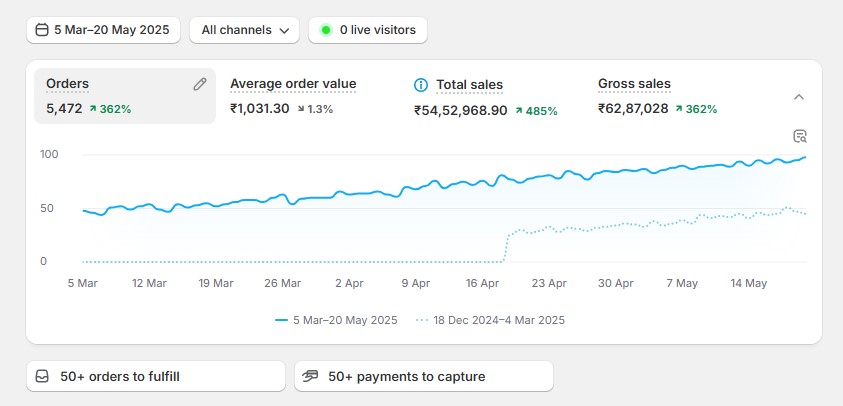Click the green live visitors indicator dot
The height and width of the screenshot is (406, 843).
(326, 30)
